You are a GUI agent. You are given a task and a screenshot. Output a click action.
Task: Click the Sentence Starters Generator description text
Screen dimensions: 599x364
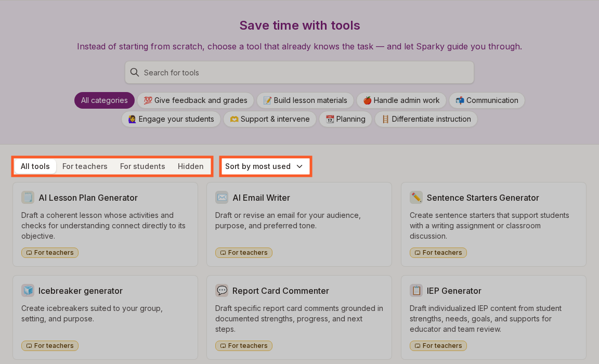coord(489,226)
